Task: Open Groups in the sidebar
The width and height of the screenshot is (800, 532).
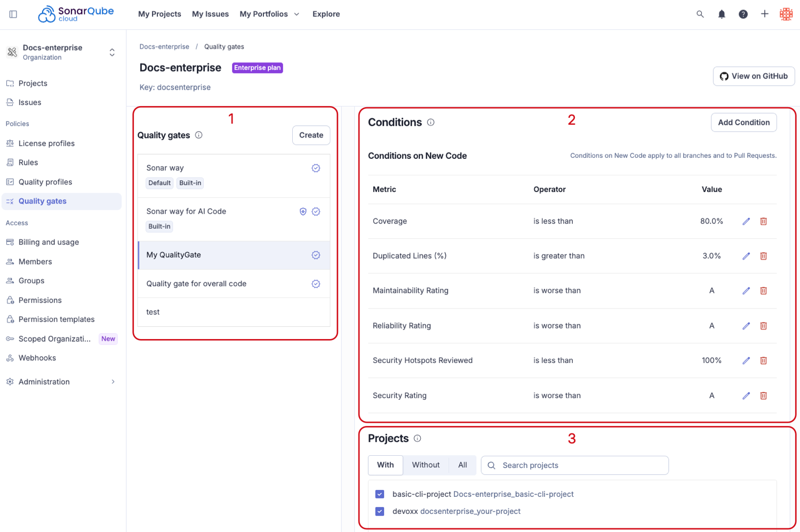Action: pyautogui.click(x=61, y=281)
